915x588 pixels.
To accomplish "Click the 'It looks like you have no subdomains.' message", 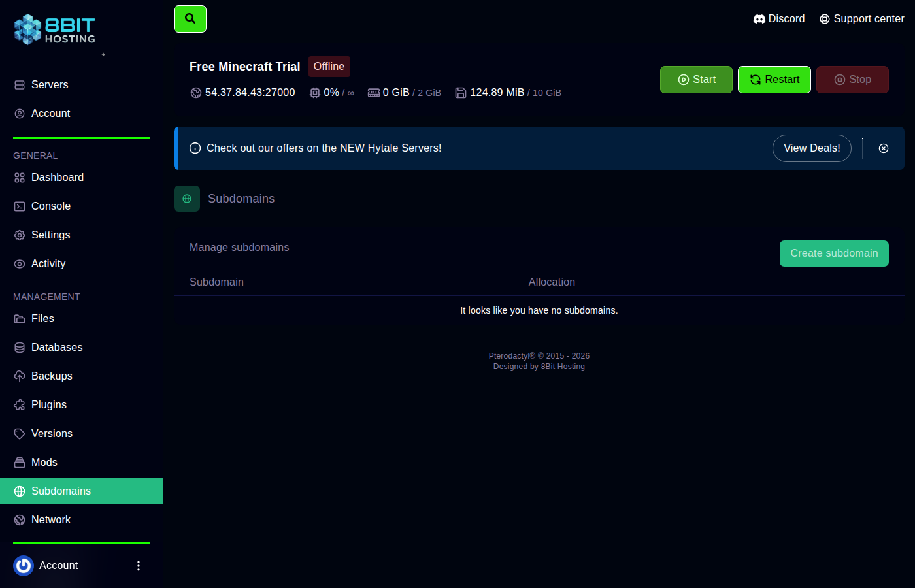I will 539,310.
